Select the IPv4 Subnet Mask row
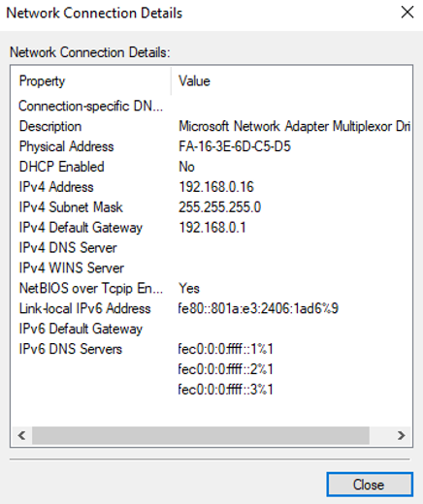The image size is (423, 504). point(211,207)
